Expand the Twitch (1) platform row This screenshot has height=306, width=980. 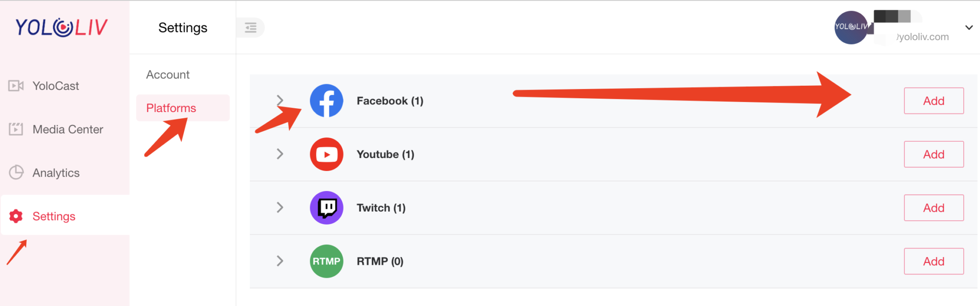coord(279,207)
